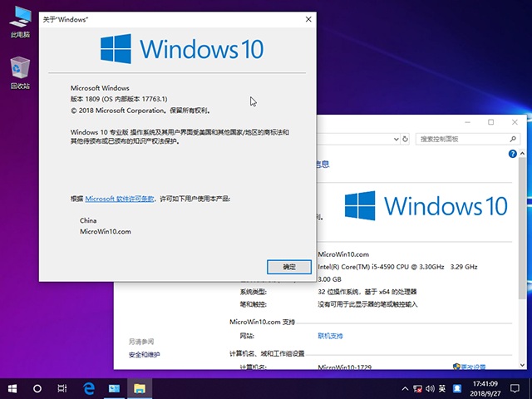The width and height of the screenshot is (532, 399).
Task: Select the 此电脑 desktop icon
Action: tap(20, 22)
